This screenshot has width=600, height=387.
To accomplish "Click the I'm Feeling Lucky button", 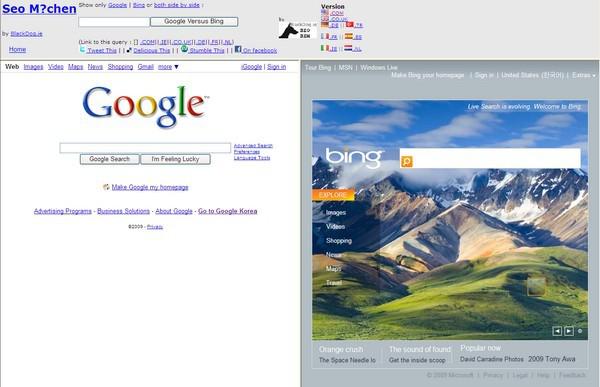I will [x=175, y=159].
